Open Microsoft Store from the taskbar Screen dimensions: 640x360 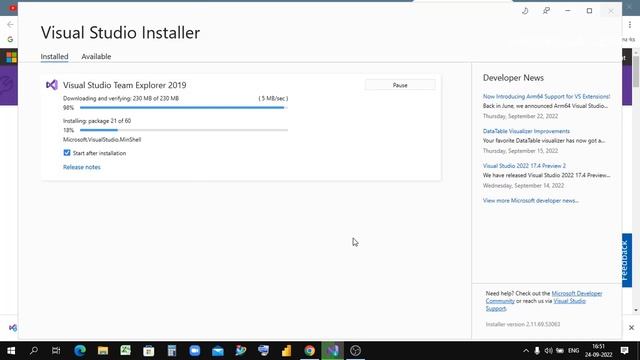(149, 351)
